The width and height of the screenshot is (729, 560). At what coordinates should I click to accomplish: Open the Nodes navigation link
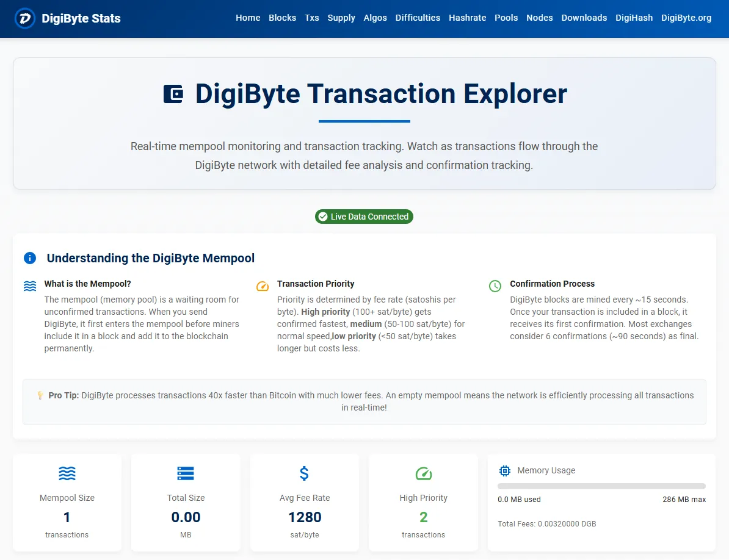[x=539, y=18]
